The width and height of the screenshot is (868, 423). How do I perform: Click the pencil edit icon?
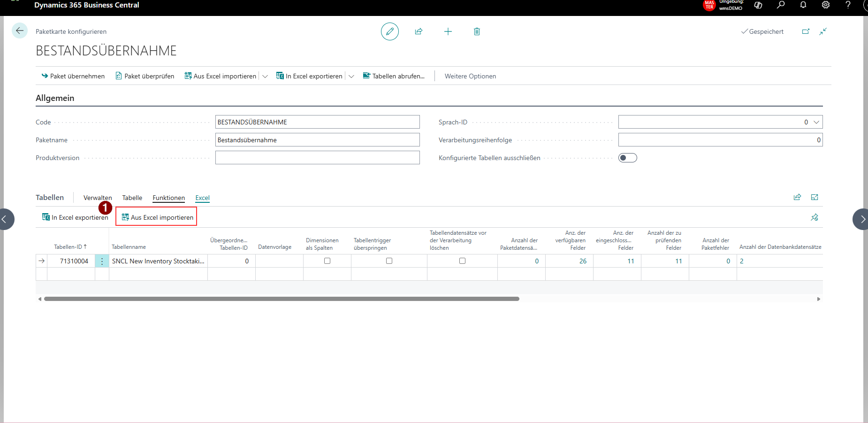(390, 31)
